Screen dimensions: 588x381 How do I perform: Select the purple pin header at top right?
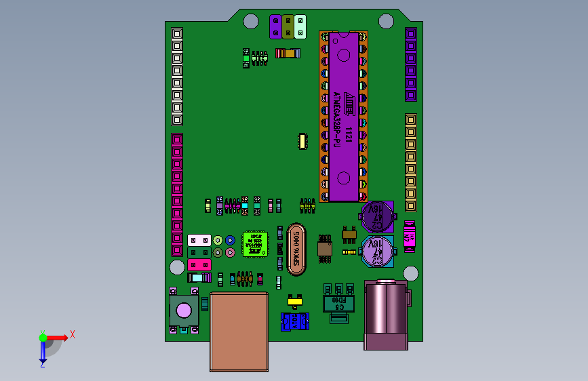[410, 64]
